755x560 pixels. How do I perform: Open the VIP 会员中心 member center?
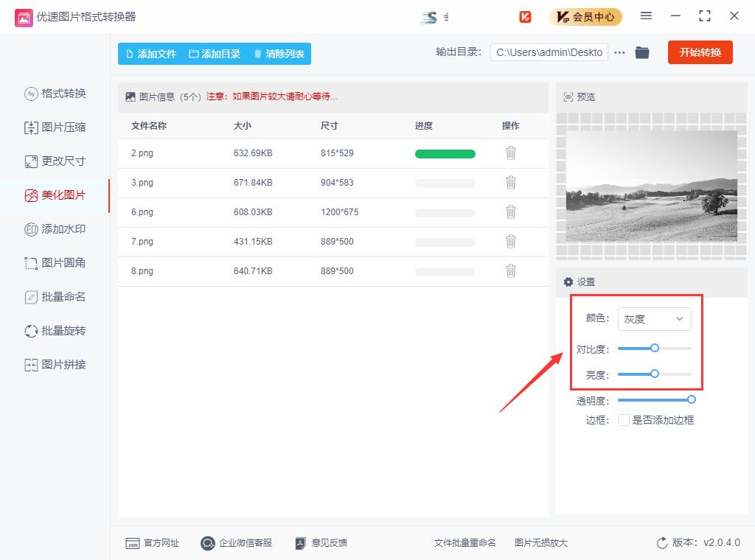[x=585, y=16]
